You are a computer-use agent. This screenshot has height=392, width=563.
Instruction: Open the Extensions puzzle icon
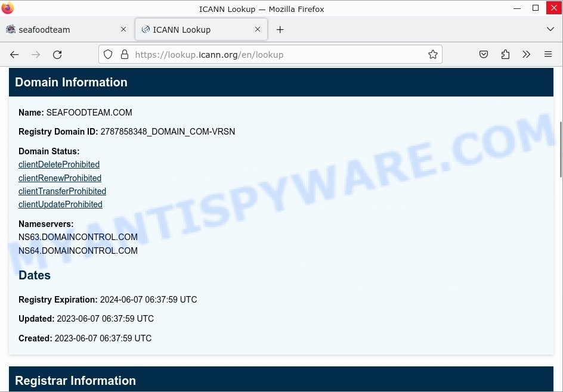(505, 55)
